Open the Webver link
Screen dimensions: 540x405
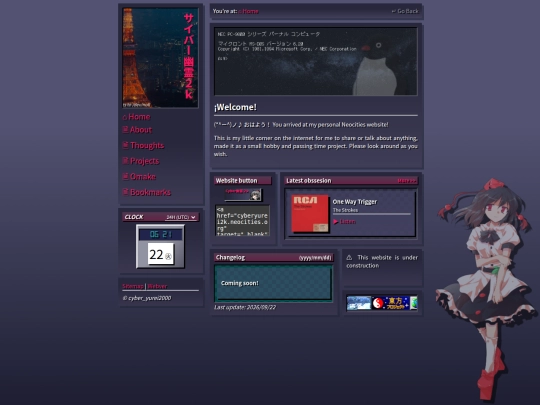pos(157,286)
